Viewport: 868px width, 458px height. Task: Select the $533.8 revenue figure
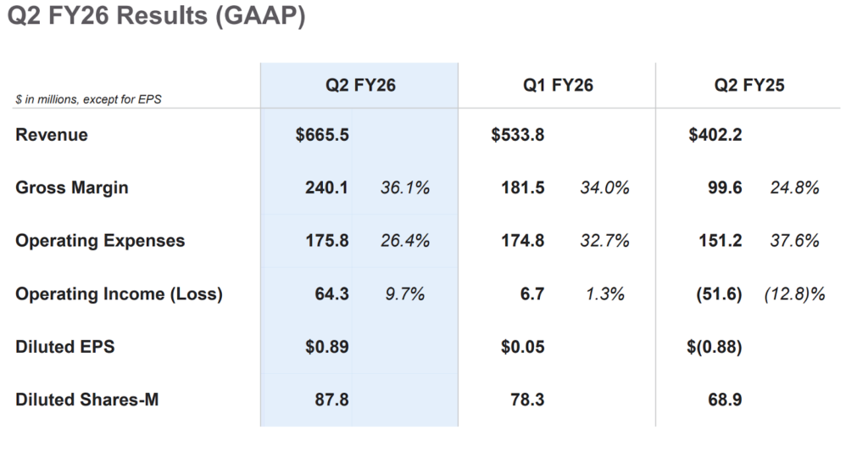[x=517, y=135]
